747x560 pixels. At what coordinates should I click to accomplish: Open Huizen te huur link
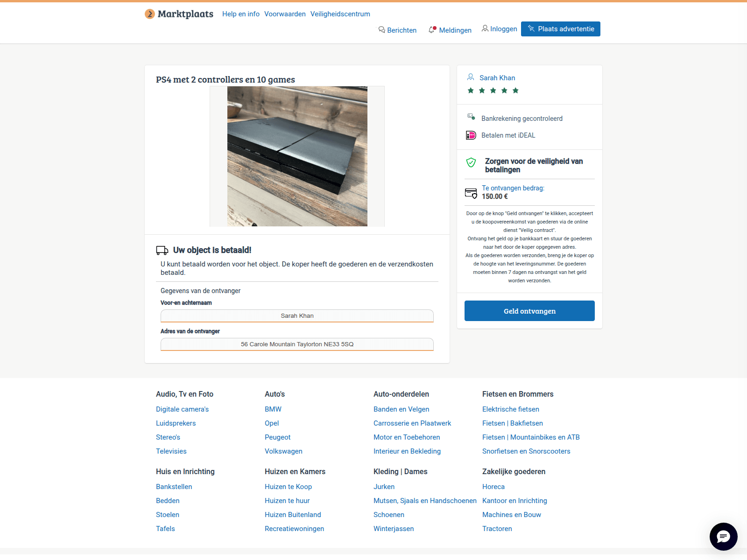click(x=287, y=501)
